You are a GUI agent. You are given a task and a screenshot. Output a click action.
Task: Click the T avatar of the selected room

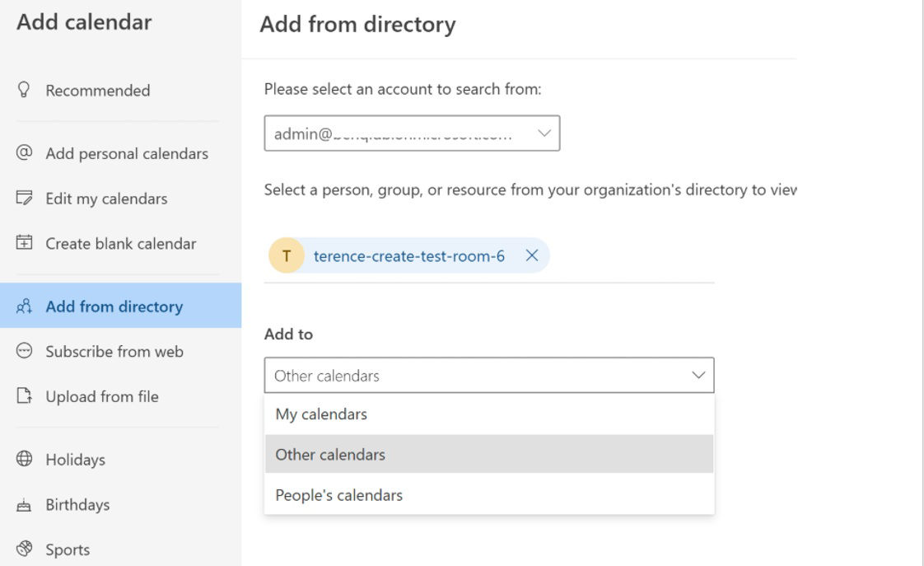[287, 256]
